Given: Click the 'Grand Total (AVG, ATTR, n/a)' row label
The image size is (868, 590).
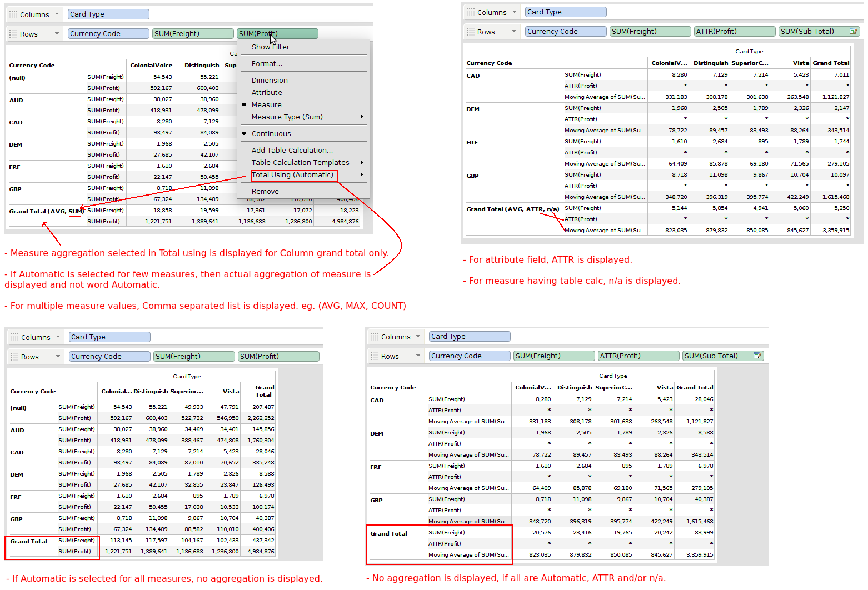Looking at the screenshot, I should click(x=513, y=209).
